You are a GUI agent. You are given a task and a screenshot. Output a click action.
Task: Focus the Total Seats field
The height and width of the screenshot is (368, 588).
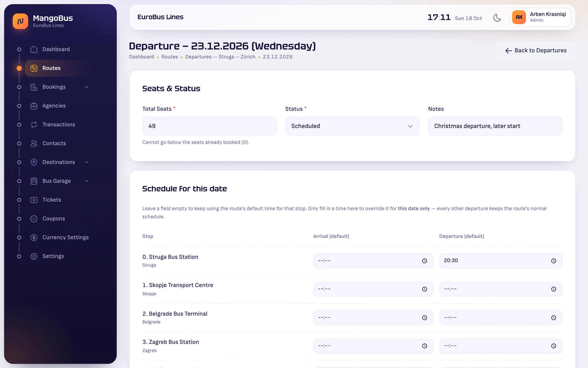click(x=209, y=126)
